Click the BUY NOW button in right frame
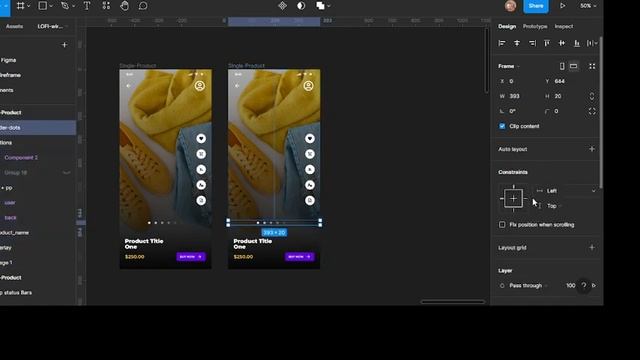Image resolution: width=640 pixels, height=360 pixels. coord(299,257)
